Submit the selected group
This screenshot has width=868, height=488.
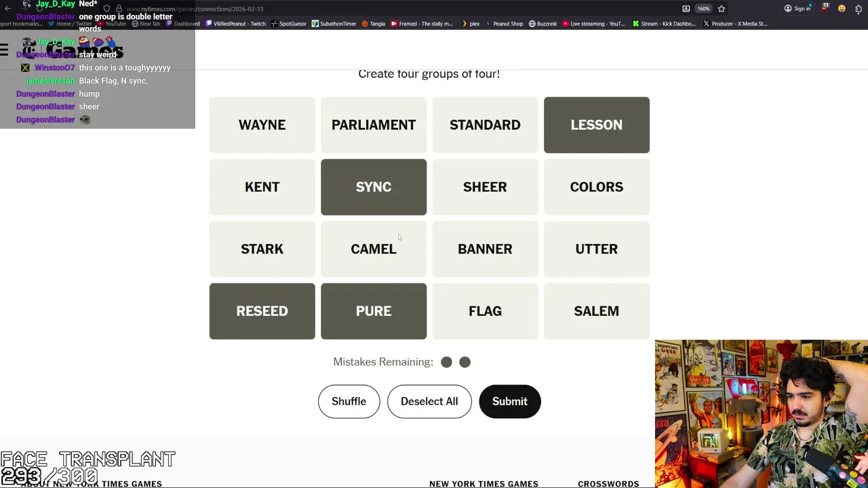pyautogui.click(x=510, y=401)
